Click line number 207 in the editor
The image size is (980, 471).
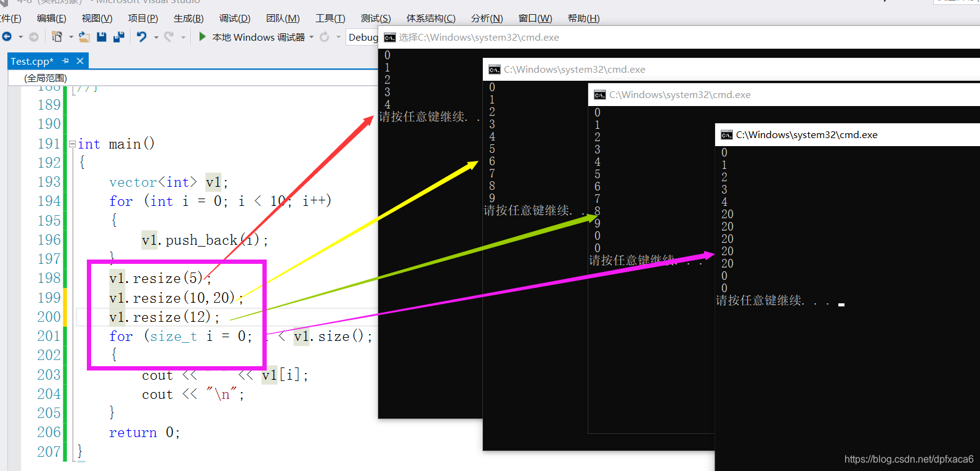(x=49, y=452)
